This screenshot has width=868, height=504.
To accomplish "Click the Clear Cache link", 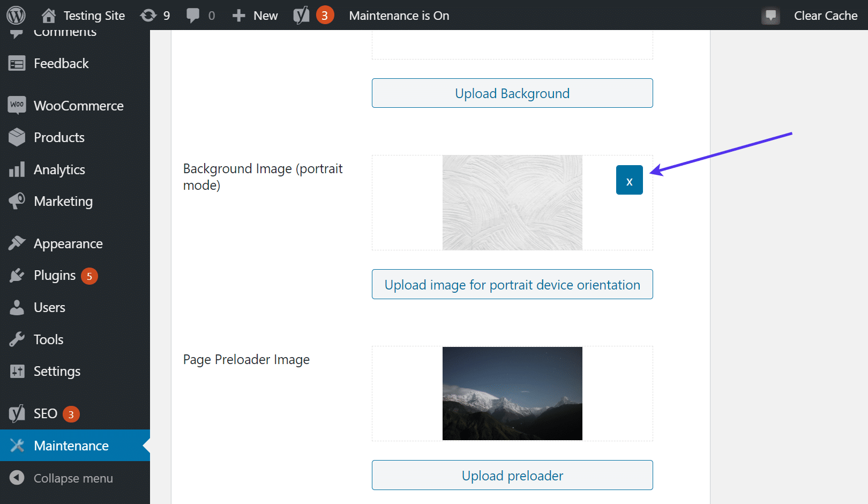I will pos(825,16).
